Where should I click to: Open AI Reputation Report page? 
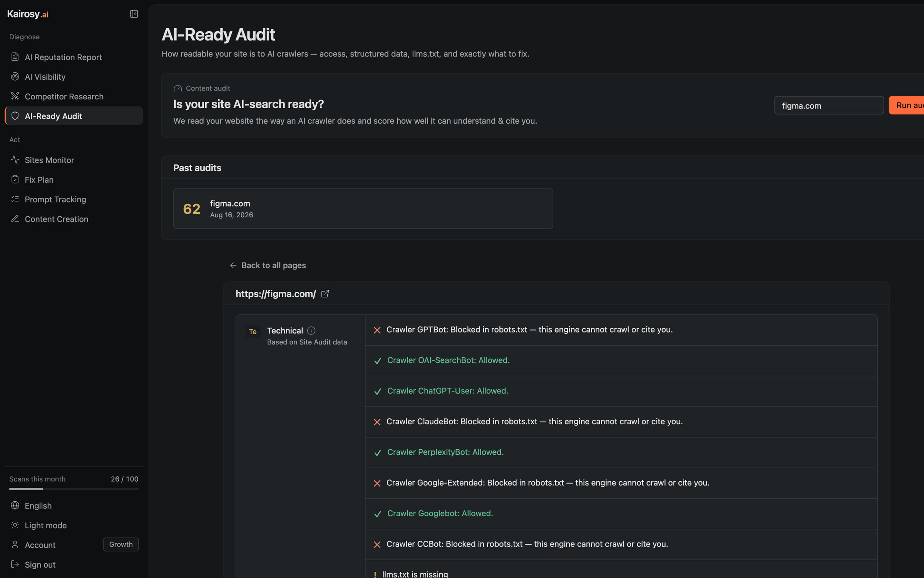[74, 57]
